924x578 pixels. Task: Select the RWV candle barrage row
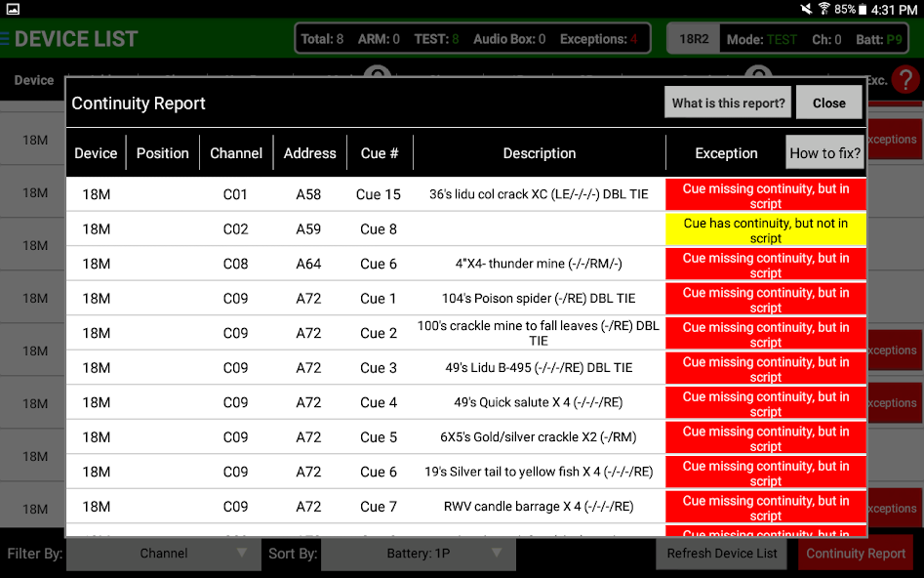(538, 507)
